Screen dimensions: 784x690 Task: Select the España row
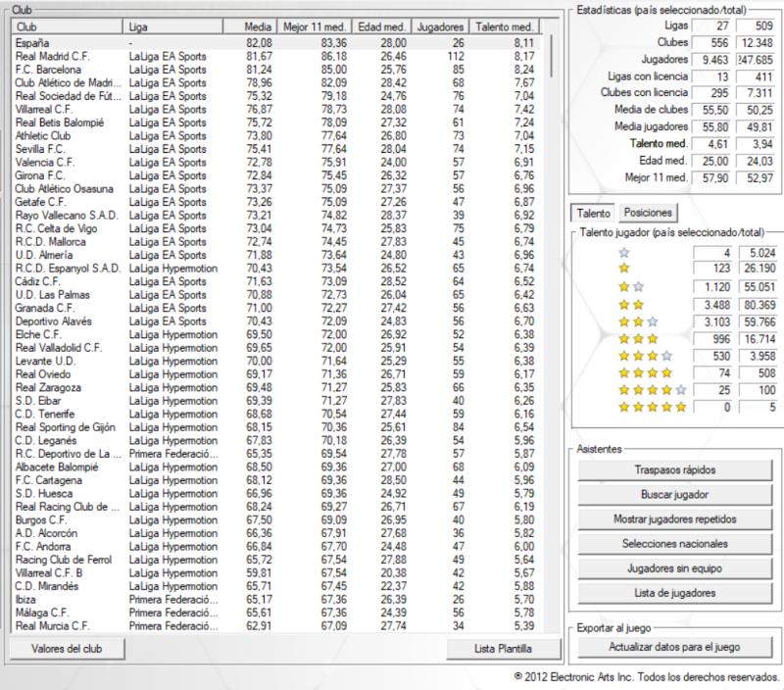[x=278, y=43]
